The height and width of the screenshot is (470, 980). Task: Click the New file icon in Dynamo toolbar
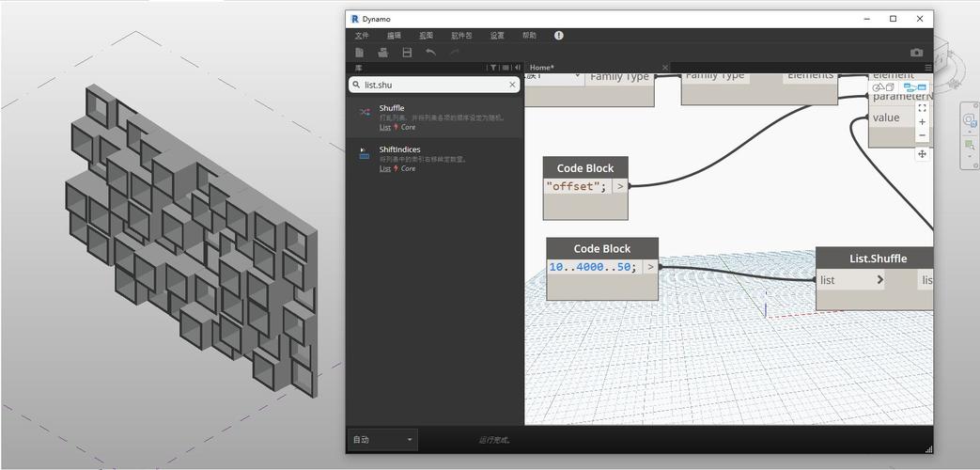360,53
